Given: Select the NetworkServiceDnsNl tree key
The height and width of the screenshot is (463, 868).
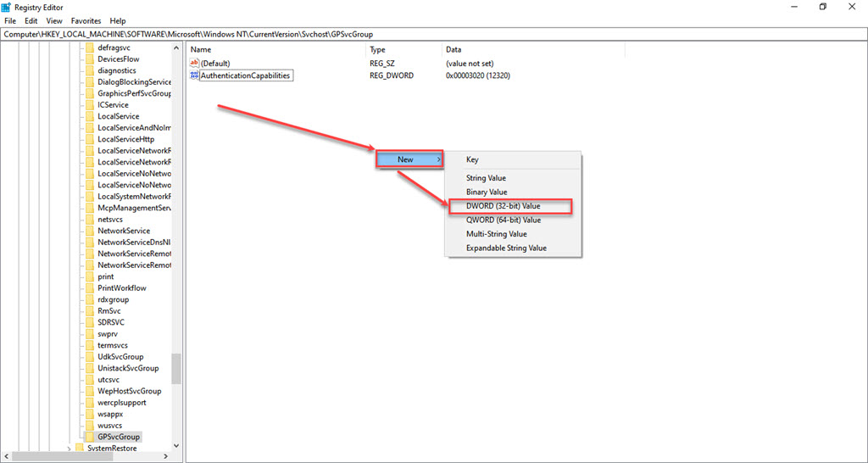Looking at the screenshot, I should (134, 242).
